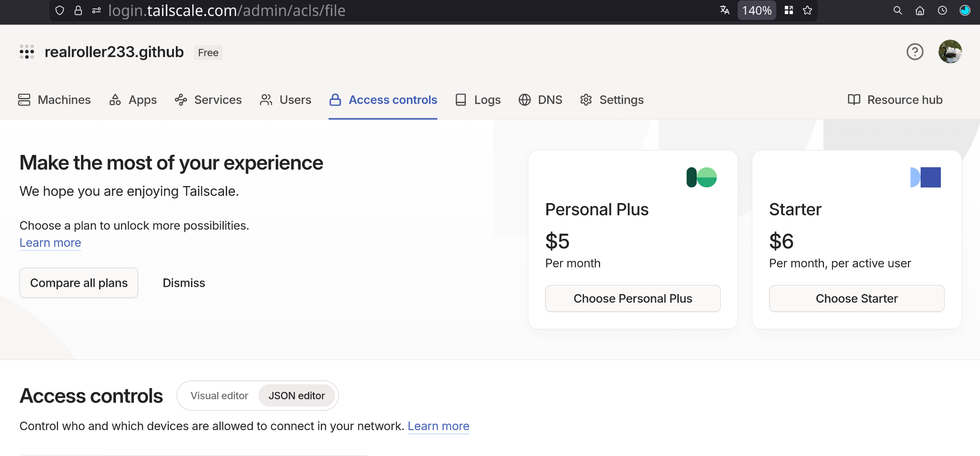Viewport: 980px width, 456px height.
Task: Click the browser translate page icon
Action: tap(725, 10)
